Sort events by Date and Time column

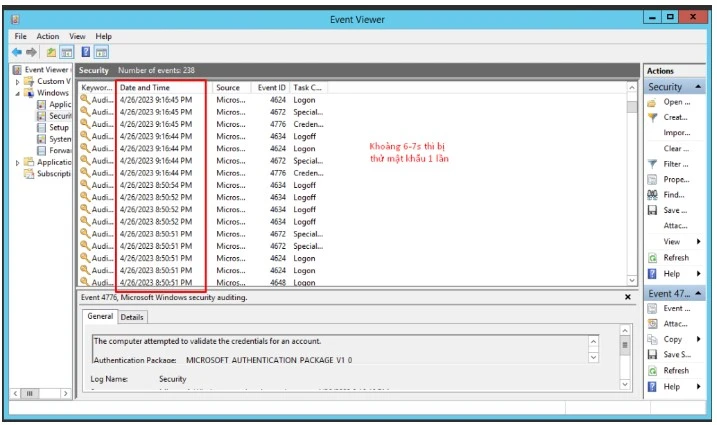pos(145,88)
